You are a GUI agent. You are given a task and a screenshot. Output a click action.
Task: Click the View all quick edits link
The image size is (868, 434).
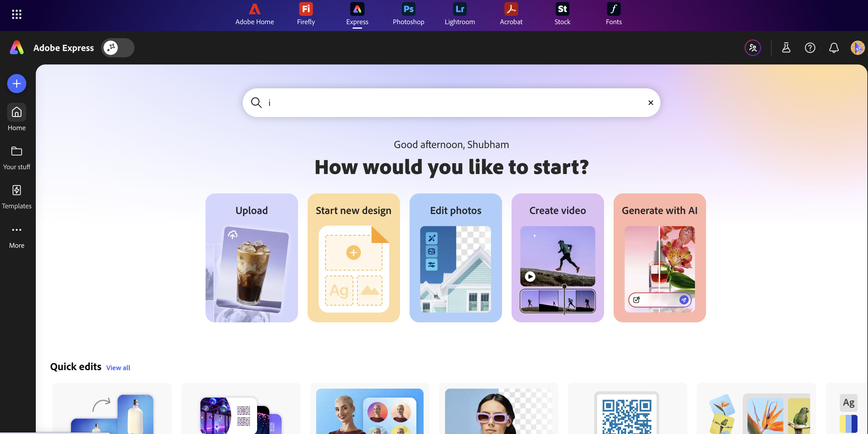click(118, 367)
